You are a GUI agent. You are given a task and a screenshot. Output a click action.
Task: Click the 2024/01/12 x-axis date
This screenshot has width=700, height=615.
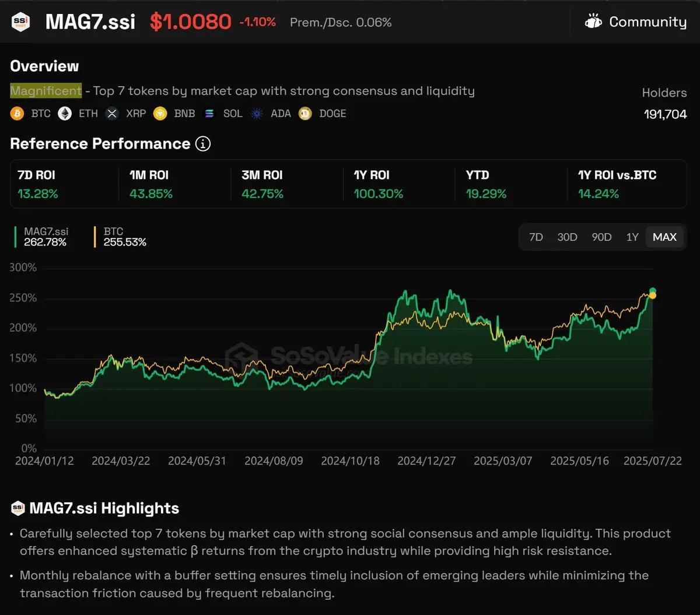[x=44, y=461]
